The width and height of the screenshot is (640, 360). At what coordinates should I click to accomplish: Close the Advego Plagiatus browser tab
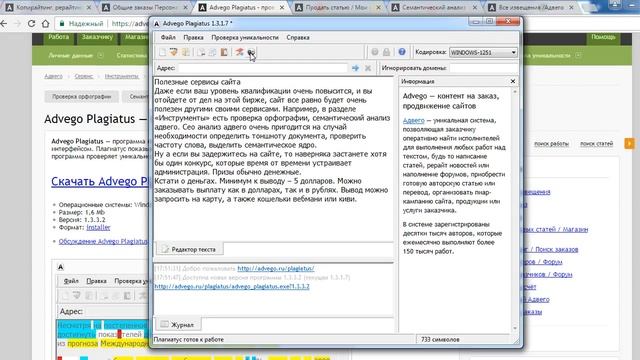click(282, 7)
